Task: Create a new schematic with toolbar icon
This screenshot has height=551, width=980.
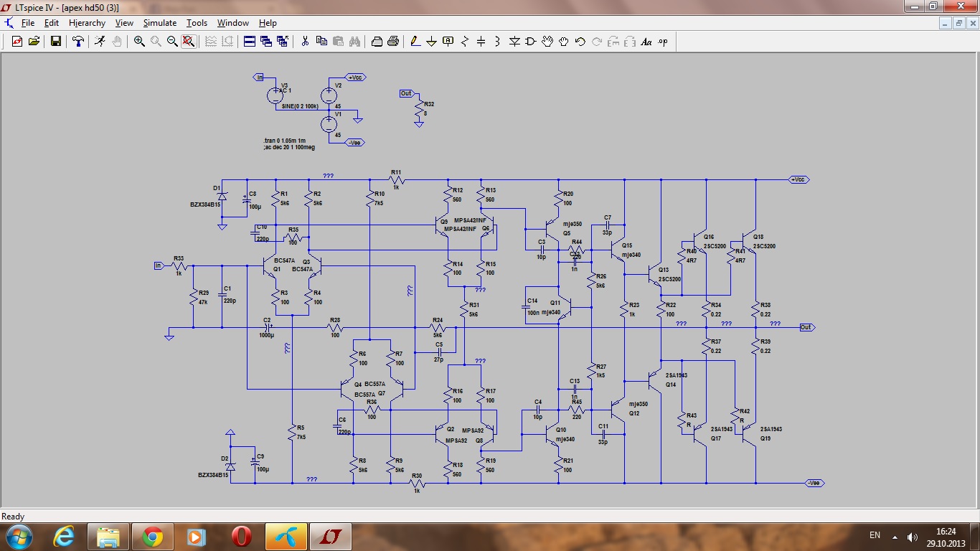Action: [17, 42]
